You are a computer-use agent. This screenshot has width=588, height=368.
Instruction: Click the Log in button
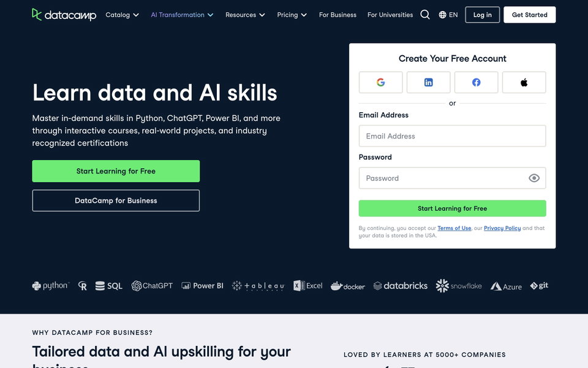482,15
